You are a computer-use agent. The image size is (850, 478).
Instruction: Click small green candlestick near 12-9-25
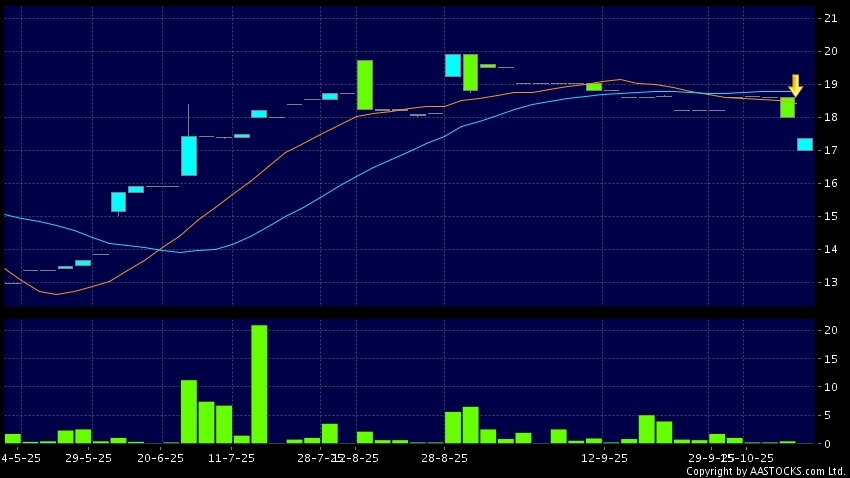click(594, 87)
